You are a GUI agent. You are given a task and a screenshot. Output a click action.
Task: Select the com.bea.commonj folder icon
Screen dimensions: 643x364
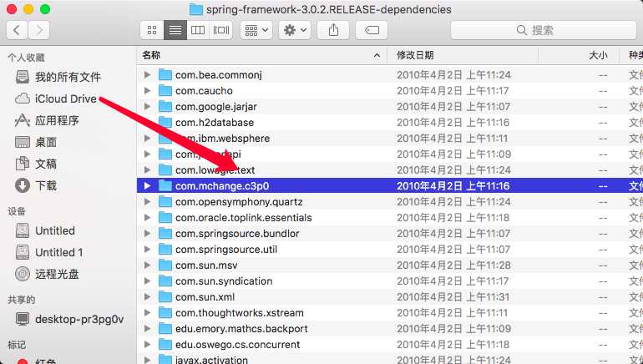[165, 74]
